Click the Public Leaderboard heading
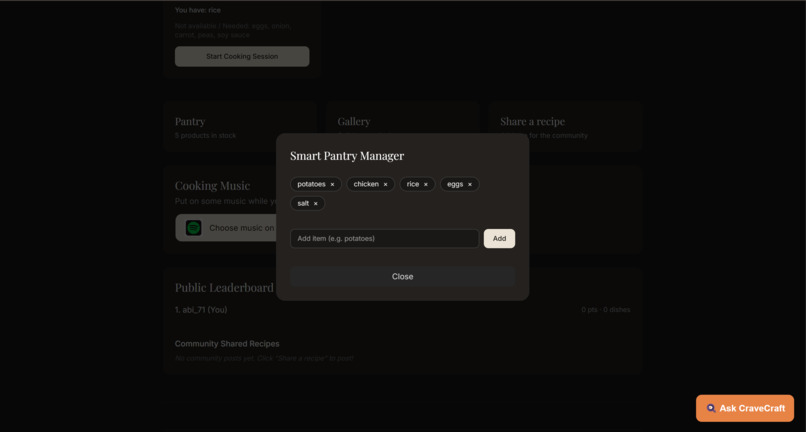The height and width of the screenshot is (432, 806). [x=224, y=287]
